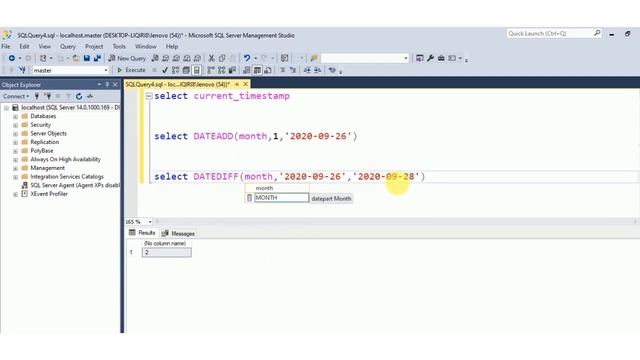Select the SQLQuery4.sql document tab

(x=178, y=84)
